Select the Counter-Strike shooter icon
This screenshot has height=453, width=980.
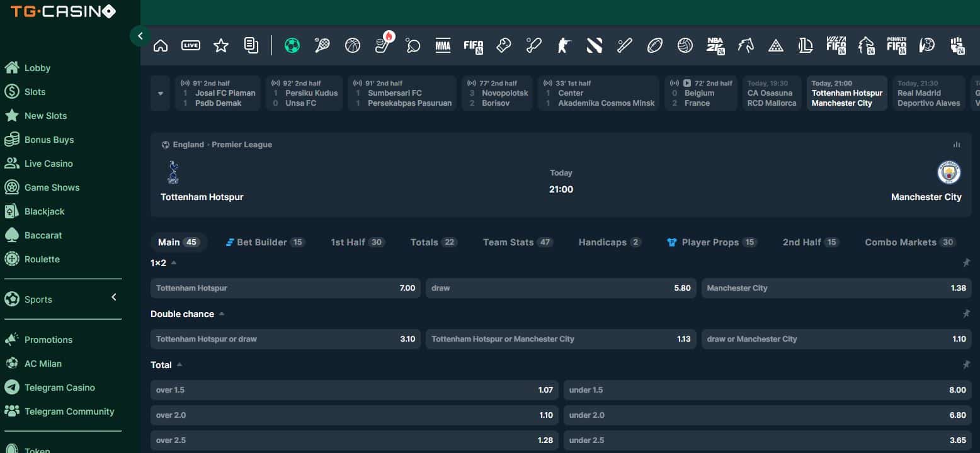564,45
